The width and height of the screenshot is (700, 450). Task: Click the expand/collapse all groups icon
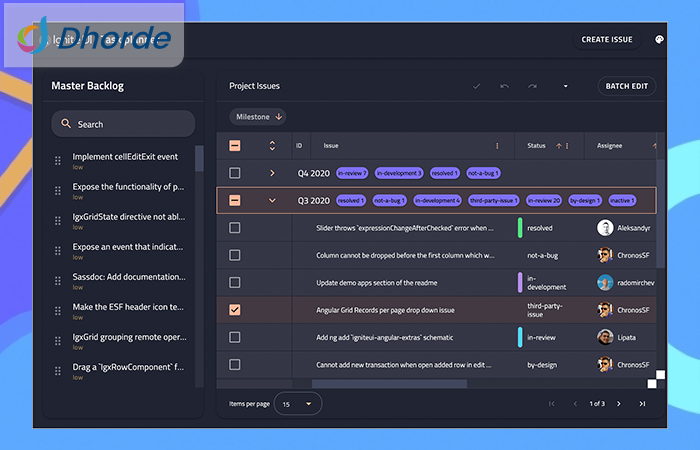tap(272, 146)
